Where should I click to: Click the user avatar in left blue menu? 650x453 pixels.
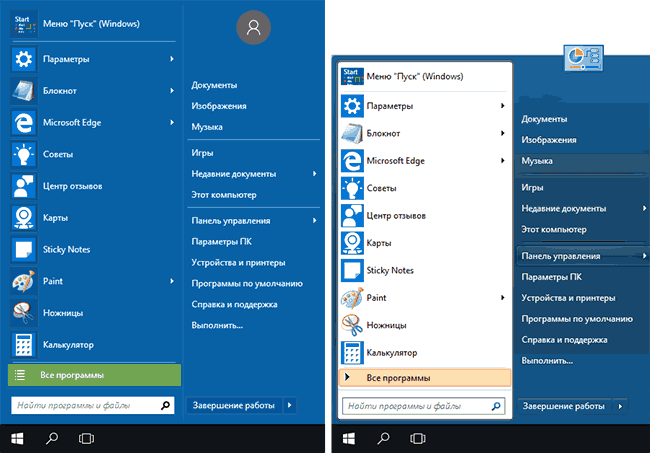pos(253,28)
